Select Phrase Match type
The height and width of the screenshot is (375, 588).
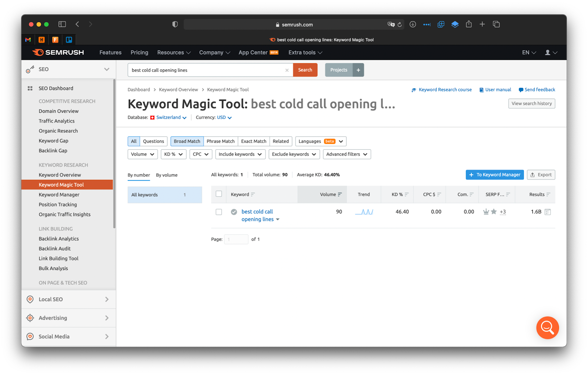220,141
